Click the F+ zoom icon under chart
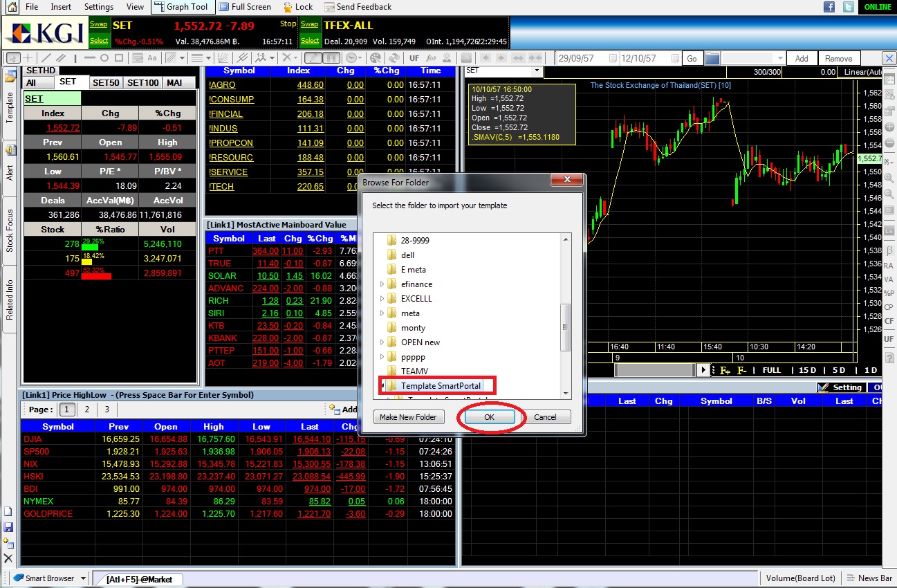This screenshot has height=588, width=897. click(x=725, y=371)
